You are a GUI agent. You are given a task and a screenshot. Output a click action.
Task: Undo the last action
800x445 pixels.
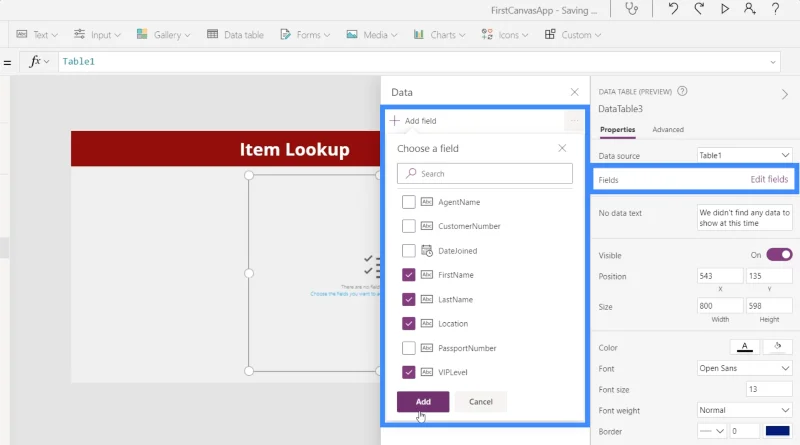(x=673, y=9)
